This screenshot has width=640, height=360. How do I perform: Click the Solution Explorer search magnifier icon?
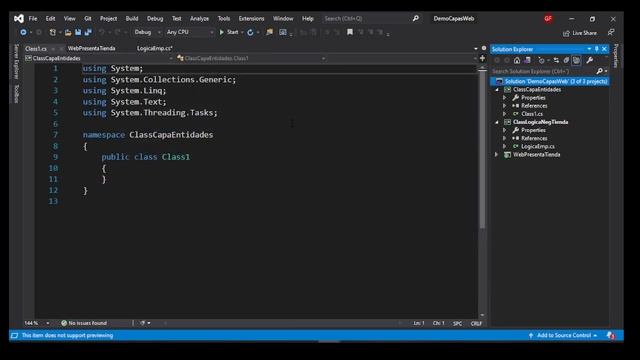pyautogui.click(x=599, y=71)
